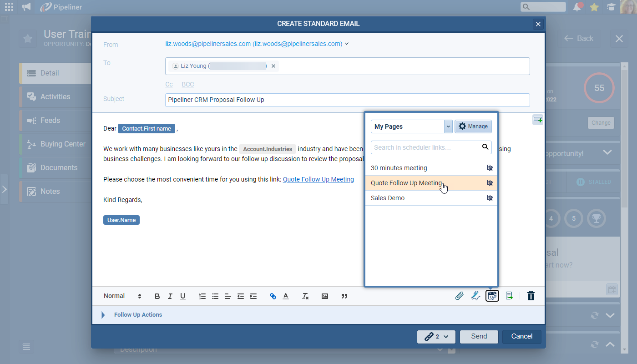Open the My Pages dropdown
The image size is (637, 364).
point(411,126)
